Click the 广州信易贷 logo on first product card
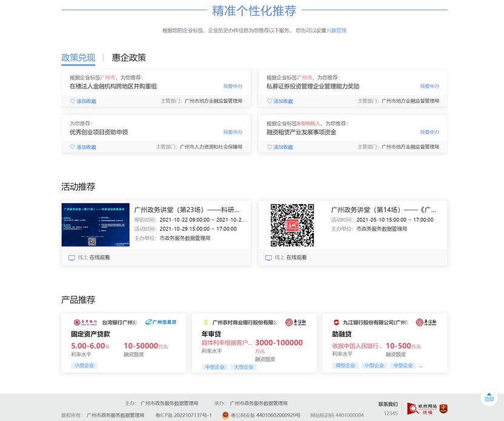 tap(161, 322)
